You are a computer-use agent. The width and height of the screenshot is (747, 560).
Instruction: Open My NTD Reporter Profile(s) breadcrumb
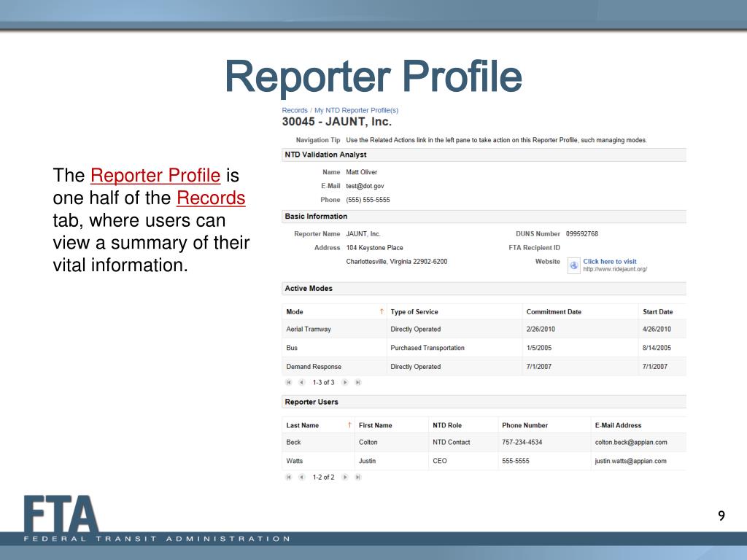pyautogui.click(x=356, y=111)
